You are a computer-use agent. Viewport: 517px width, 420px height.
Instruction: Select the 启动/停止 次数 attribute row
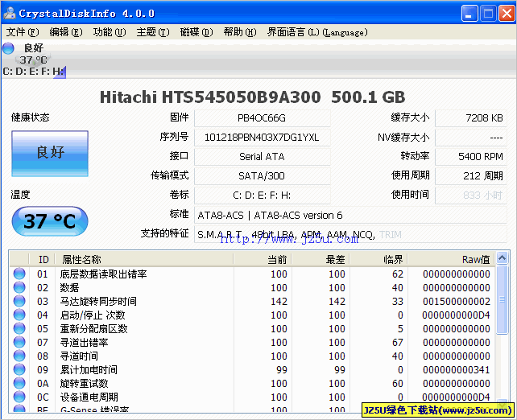coord(252,315)
